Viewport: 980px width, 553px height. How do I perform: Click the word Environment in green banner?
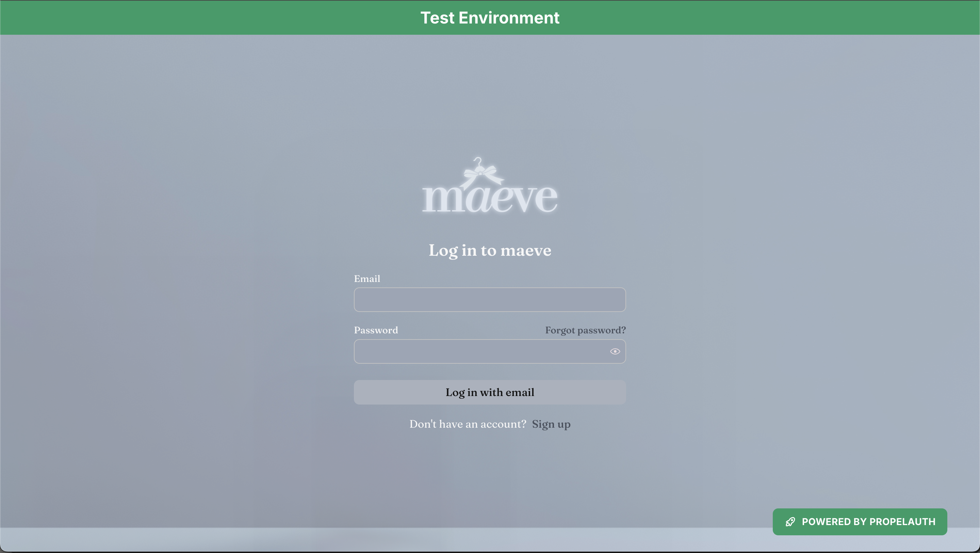509,17
